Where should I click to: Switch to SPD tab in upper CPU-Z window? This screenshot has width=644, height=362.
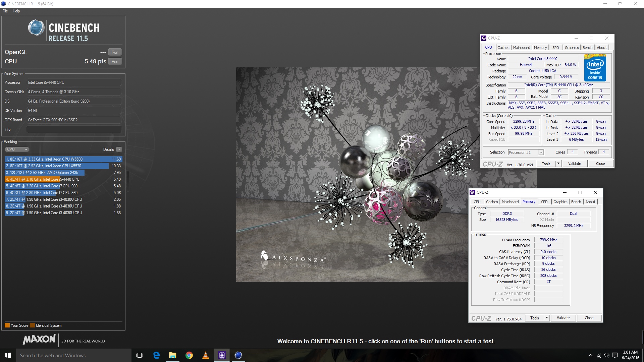pyautogui.click(x=556, y=48)
